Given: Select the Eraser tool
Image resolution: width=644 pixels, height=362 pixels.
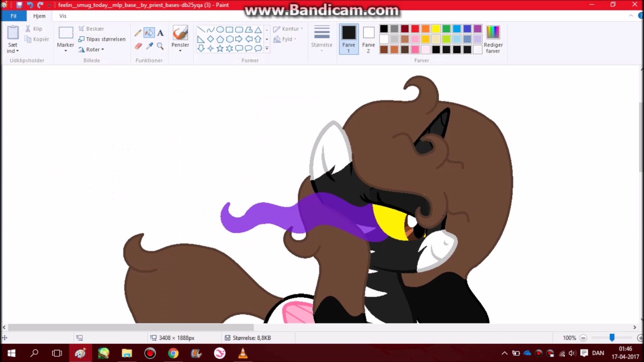Looking at the screenshot, I should tap(138, 46).
